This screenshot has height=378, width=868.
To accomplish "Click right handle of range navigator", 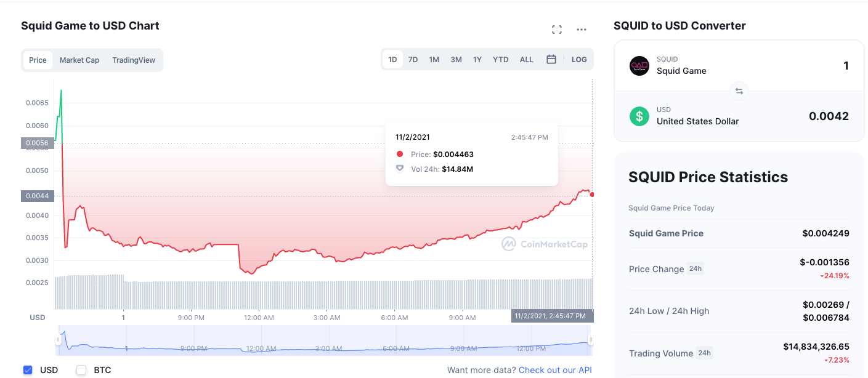I will 590,340.
